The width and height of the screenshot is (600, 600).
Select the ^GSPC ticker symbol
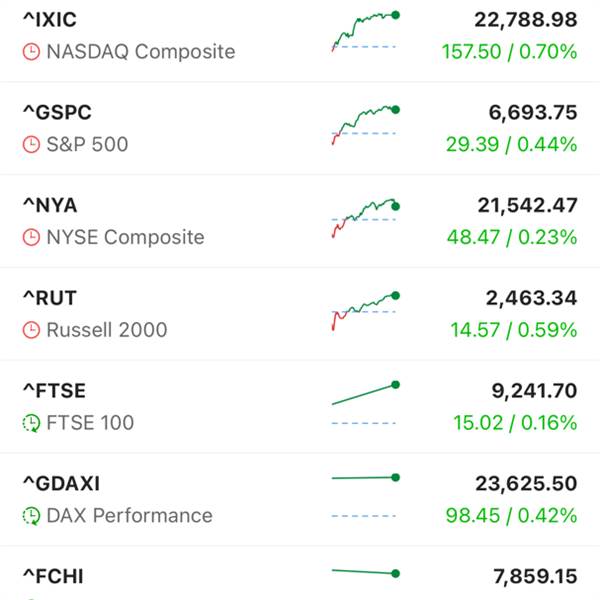click(57, 113)
